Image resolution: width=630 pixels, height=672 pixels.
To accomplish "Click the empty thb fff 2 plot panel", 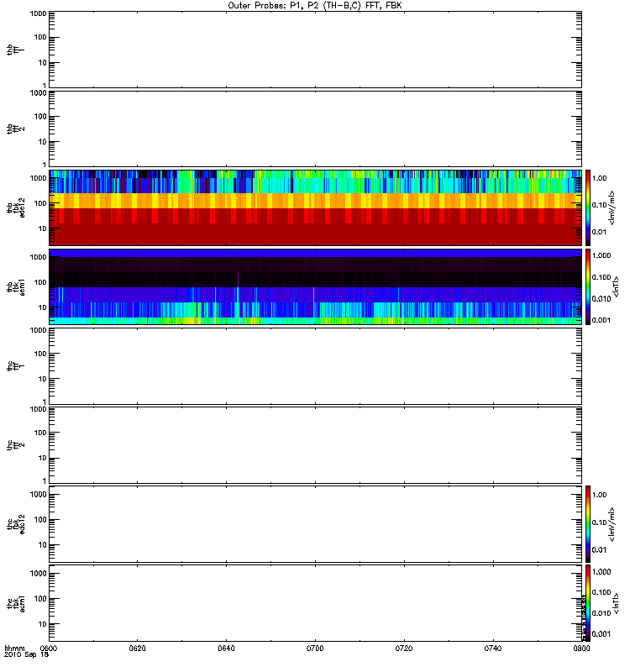I will tap(316, 129).
